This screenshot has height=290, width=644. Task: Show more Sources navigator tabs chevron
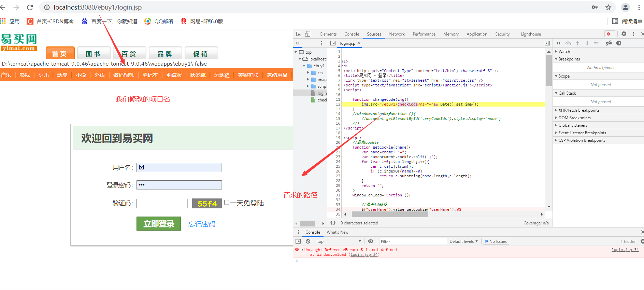[297, 43]
